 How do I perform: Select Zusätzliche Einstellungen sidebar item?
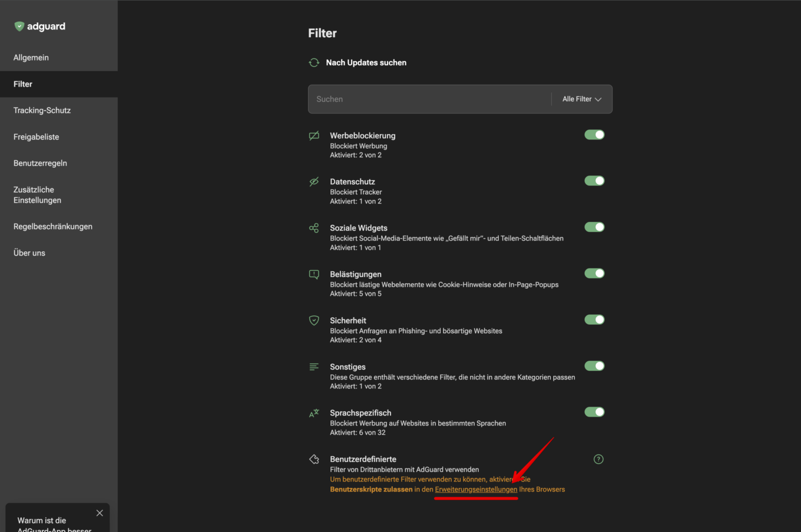37,195
